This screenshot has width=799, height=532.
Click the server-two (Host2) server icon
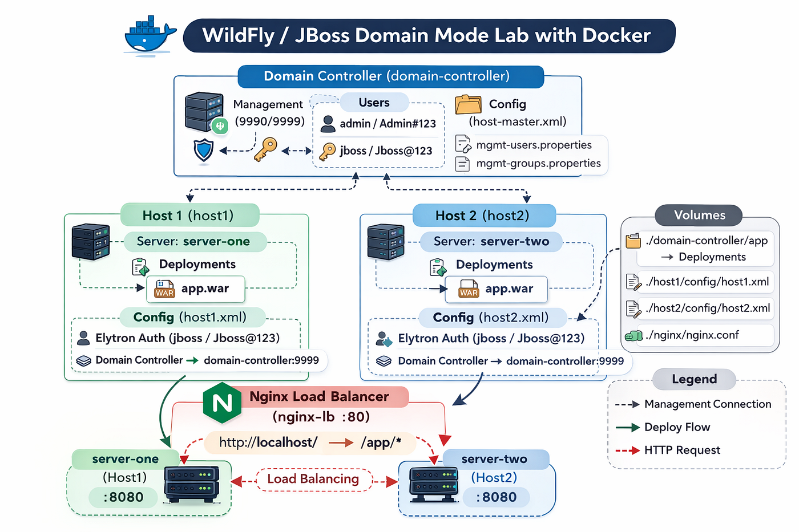434,484
